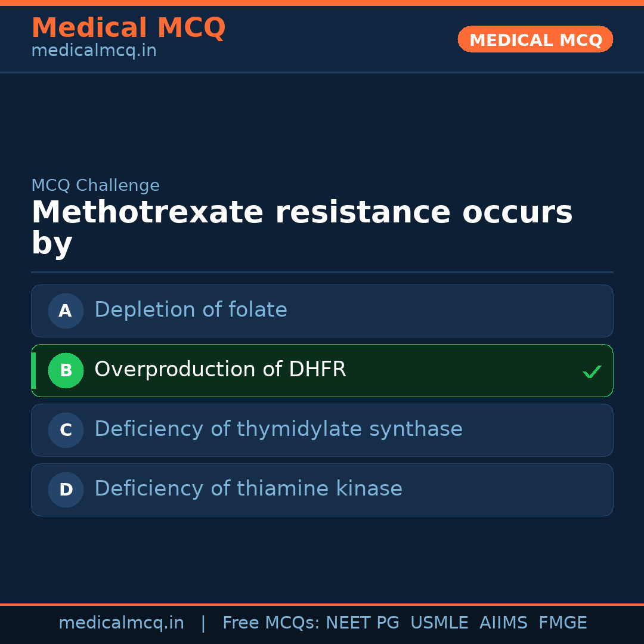Viewport: 644px width, 644px height.
Task: Click Free MCQs footer text
Action: point(271,623)
